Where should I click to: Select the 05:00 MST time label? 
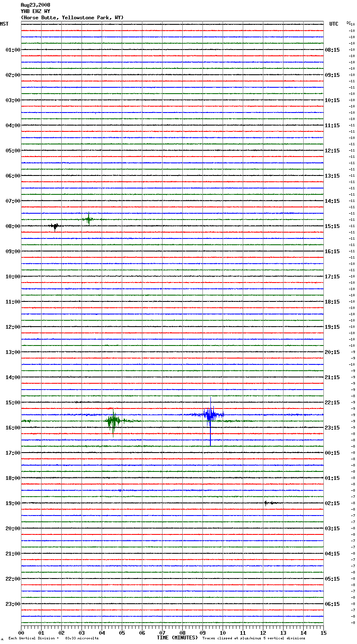pyautogui.click(x=13, y=151)
